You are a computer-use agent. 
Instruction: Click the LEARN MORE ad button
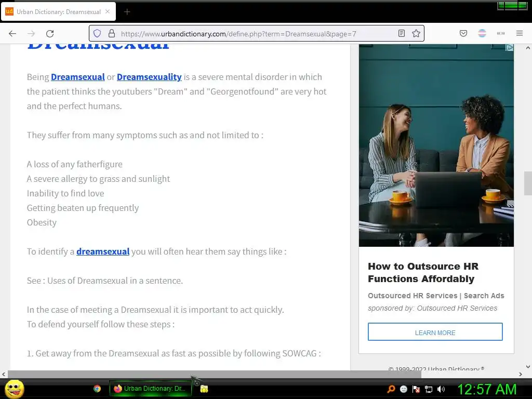click(435, 332)
